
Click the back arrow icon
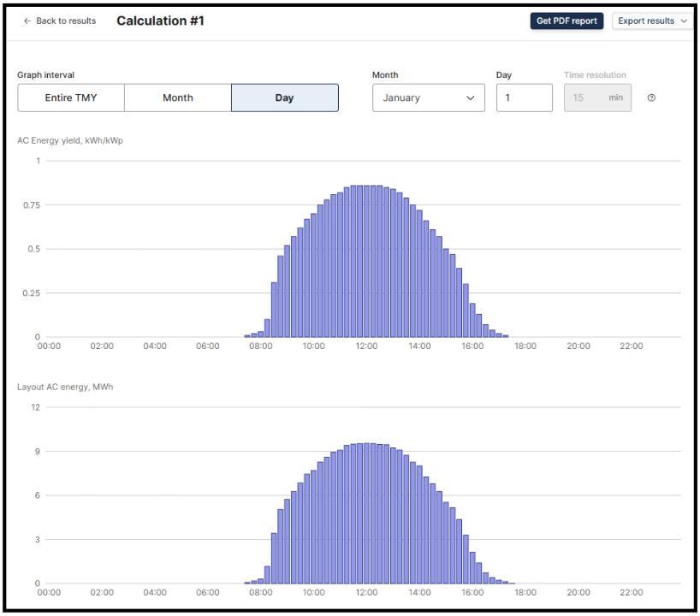pyautogui.click(x=27, y=21)
